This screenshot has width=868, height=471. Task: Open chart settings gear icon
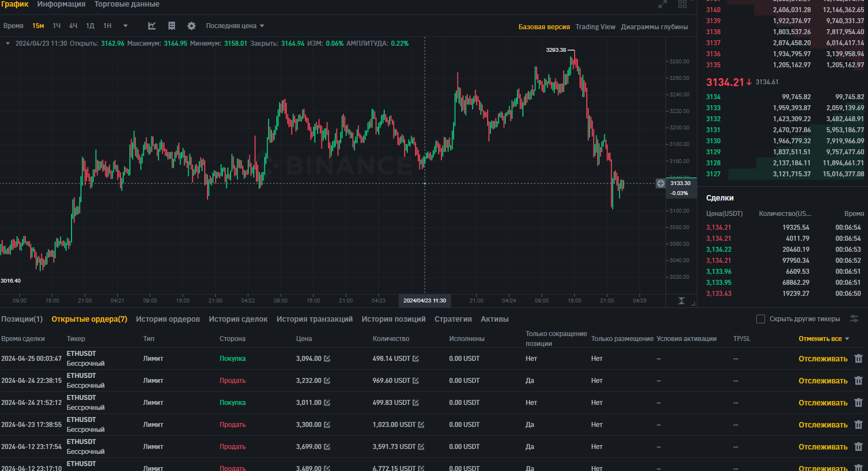192,26
